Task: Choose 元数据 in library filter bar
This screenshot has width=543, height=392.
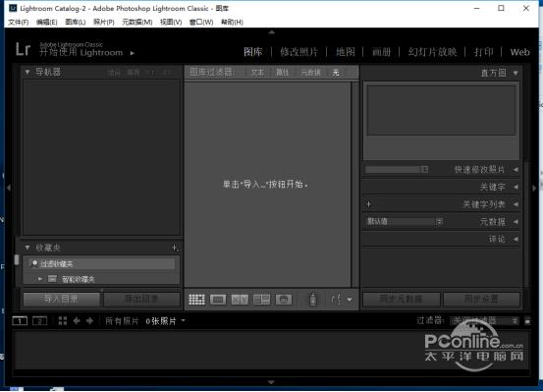Action: (x=310, y=73)
